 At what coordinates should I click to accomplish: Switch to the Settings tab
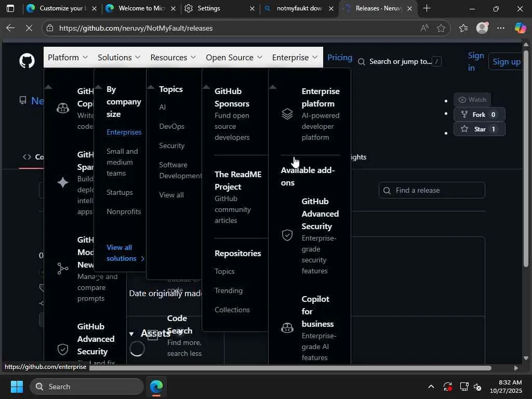[x=220, y=8]
